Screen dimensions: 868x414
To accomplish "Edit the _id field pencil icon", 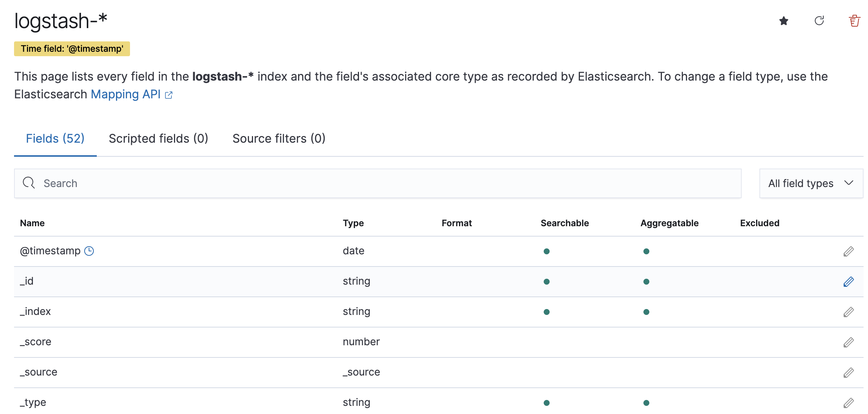I will [x=848, y=282].
